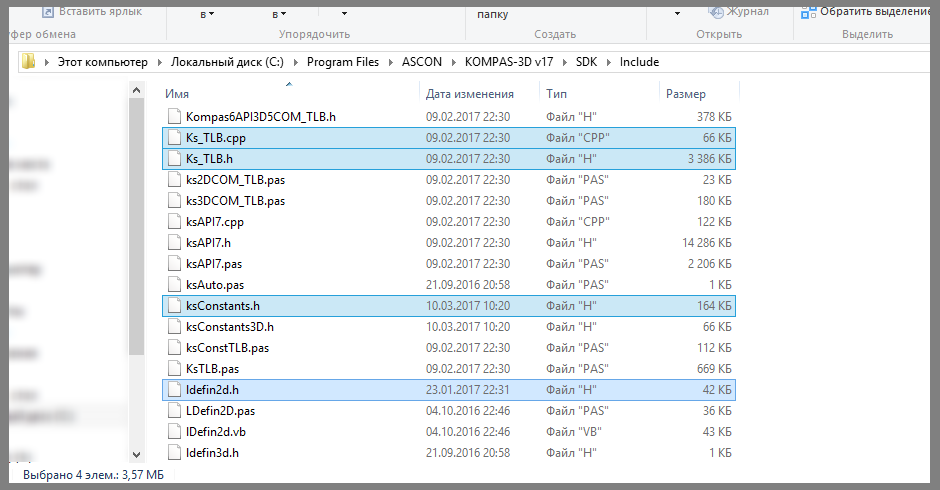Go to Program Files breadcrumb
Screen dimensions: 940x490
(x=343, y=62)
